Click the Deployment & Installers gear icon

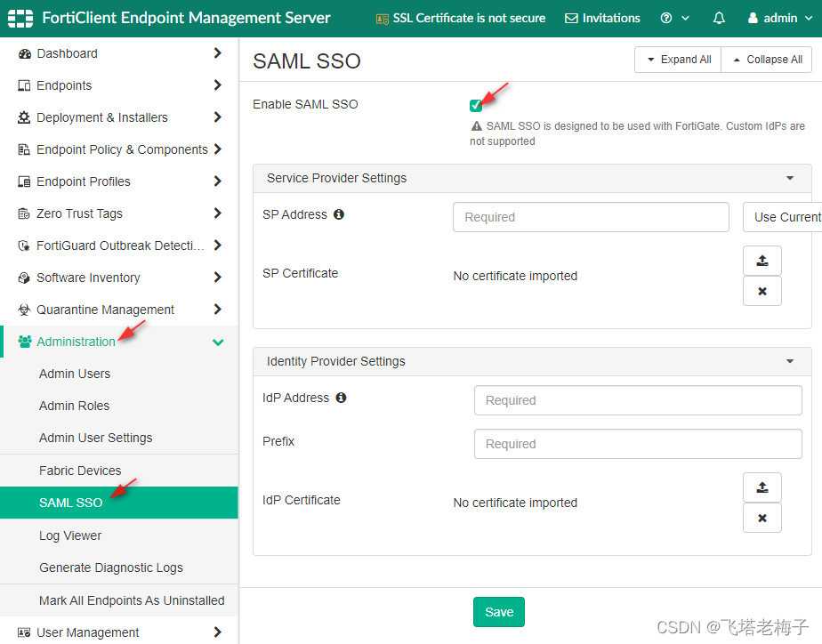tap(24, 117)
